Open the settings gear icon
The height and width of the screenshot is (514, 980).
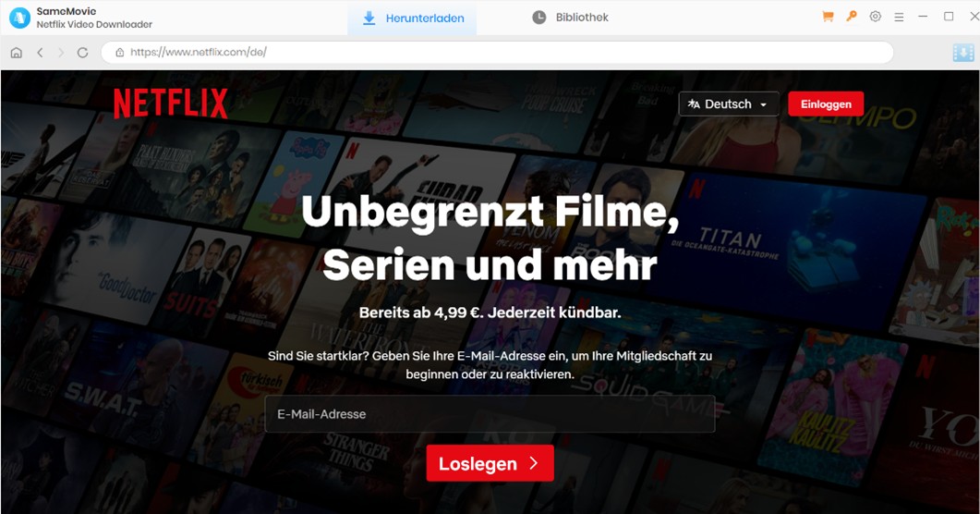tap(875, 17)
